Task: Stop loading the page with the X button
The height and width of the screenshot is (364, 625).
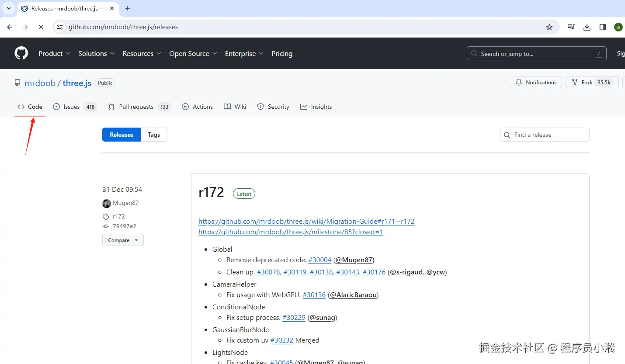Action: tap(41, 27)
